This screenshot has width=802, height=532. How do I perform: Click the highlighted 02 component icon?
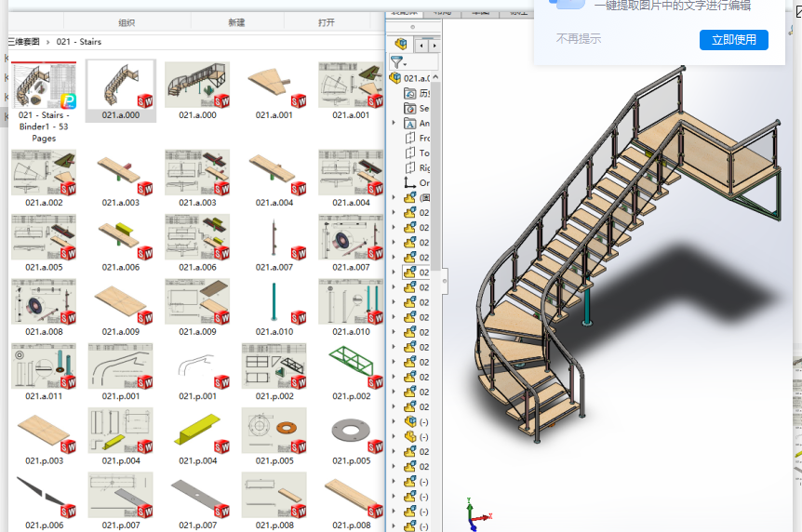click(409, 273)
